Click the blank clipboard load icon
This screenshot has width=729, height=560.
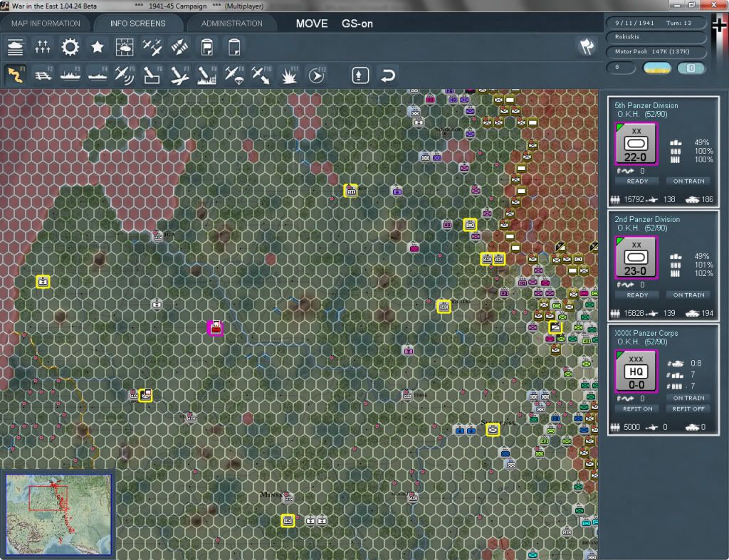click(234, 48)
